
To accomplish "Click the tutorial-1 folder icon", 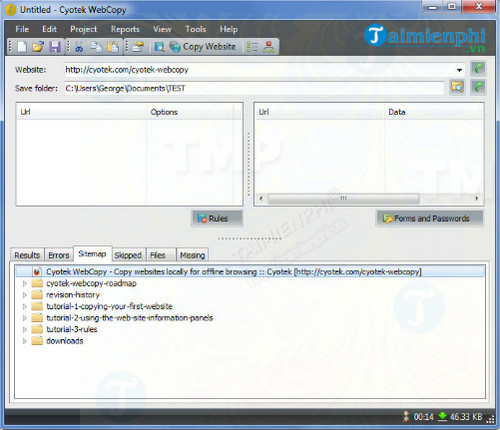I will tap(37, 306).
